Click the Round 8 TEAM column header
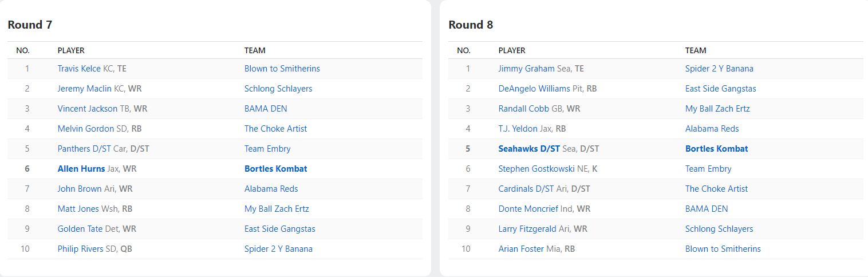868x277 pixels. [696, 50]
